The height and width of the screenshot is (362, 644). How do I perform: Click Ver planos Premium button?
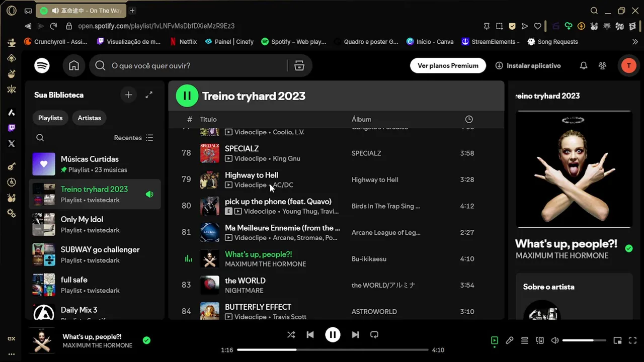448,66
